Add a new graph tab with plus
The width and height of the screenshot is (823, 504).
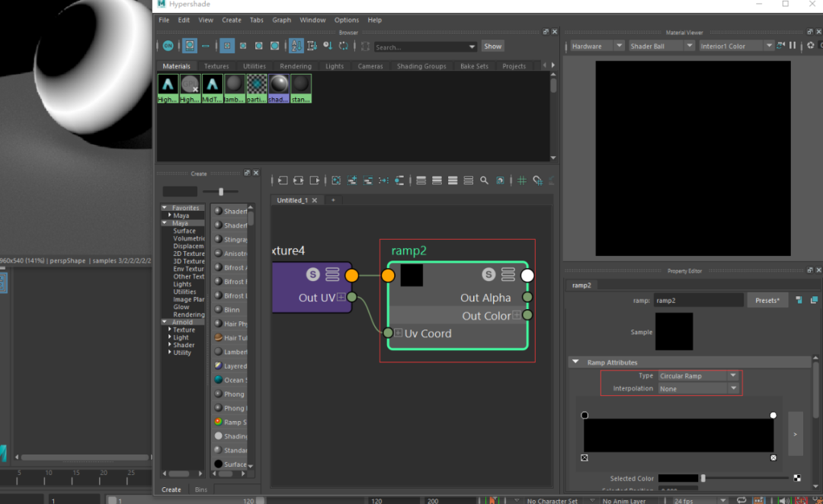(x=333, y=200)
